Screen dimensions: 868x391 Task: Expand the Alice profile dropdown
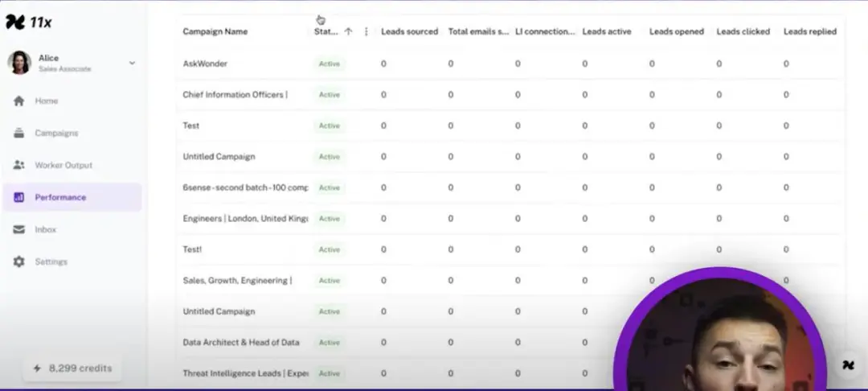coord(132,63)
